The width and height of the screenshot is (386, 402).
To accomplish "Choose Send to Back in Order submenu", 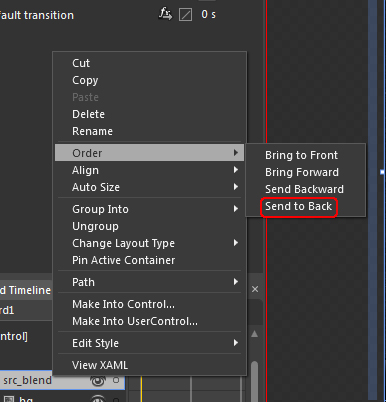I will 299,206.
